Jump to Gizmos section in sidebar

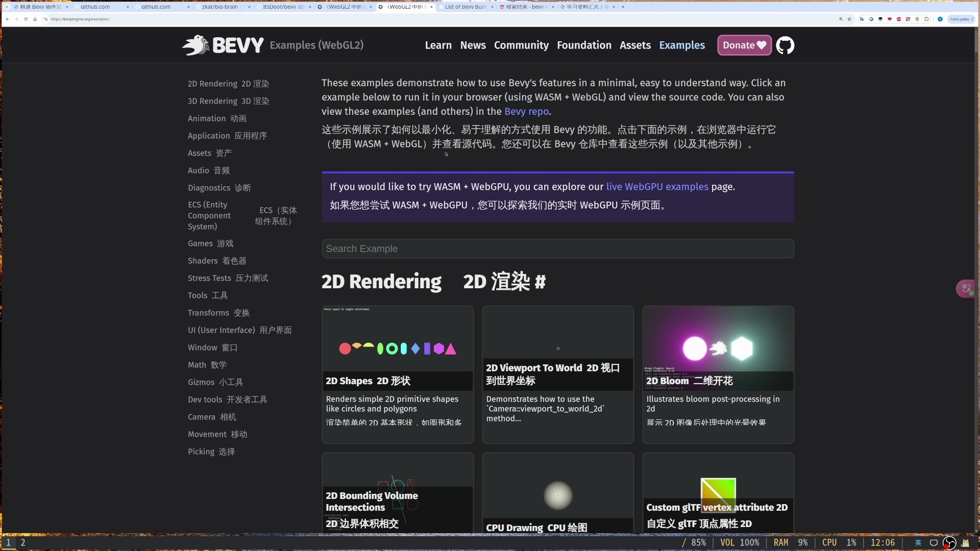tap(215, 382)
